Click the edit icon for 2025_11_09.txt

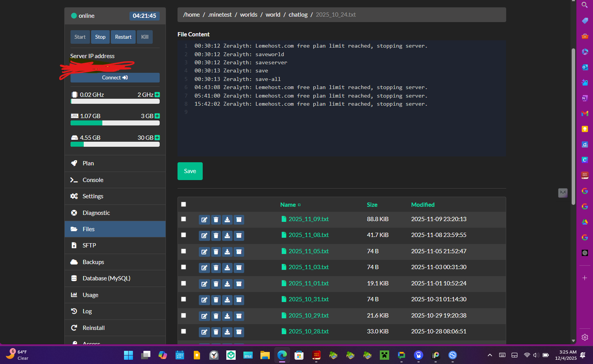tap(204, 220)
